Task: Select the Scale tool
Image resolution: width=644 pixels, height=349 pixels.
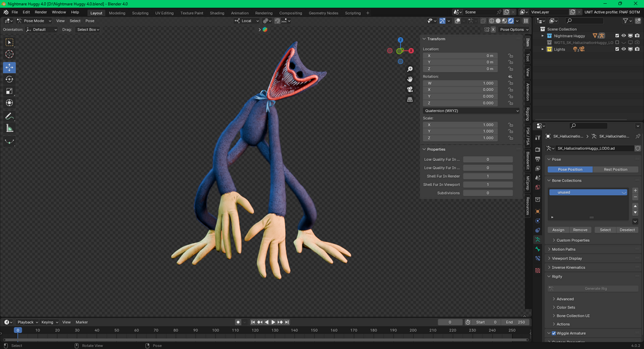Action: tap(9, 91)
